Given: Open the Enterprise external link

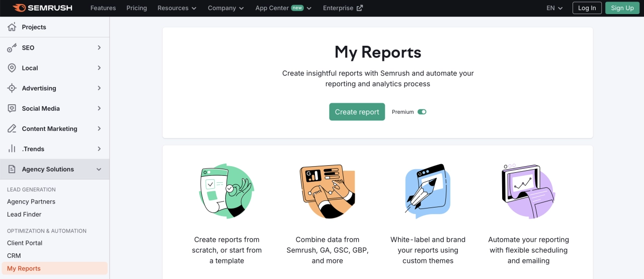Looking at the screenshot, I should coord(343,8).
